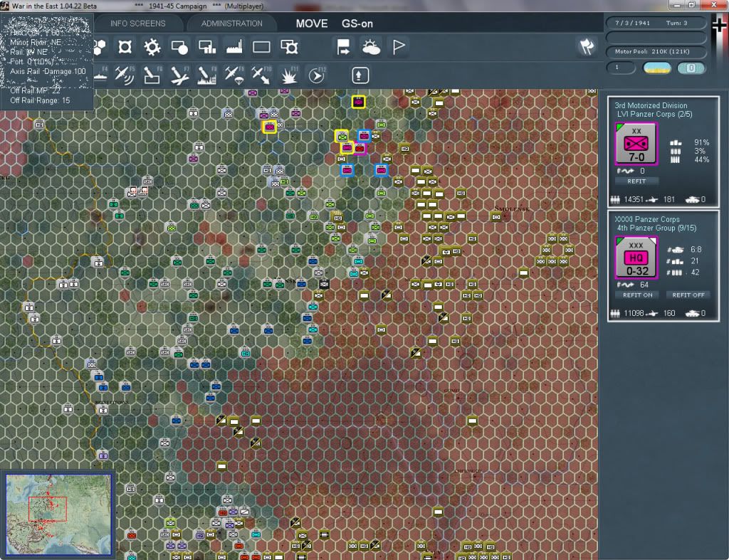This screenshot has width=729, height=560.
Task: Select the F8 bomb city icon
Action: pos(207,75)
